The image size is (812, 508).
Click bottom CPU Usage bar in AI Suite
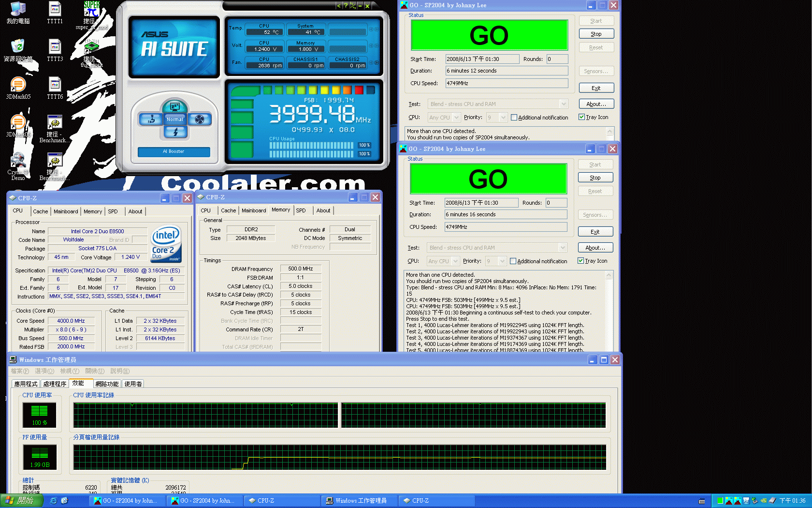(312, 154)
